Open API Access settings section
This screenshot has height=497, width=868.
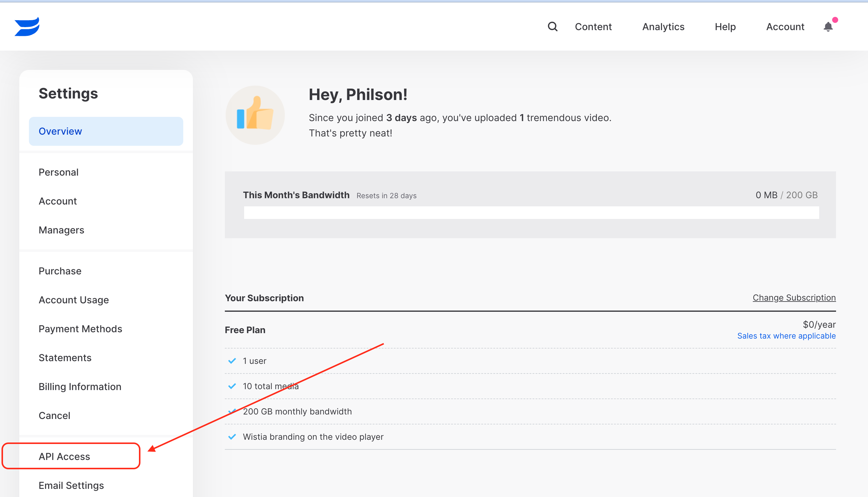(x=64, y=456)
